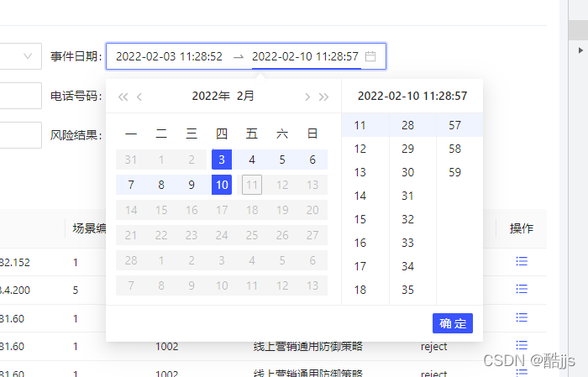Select February 9 in the calendar
Screen dimensions: 588x377
click(192, 185)
